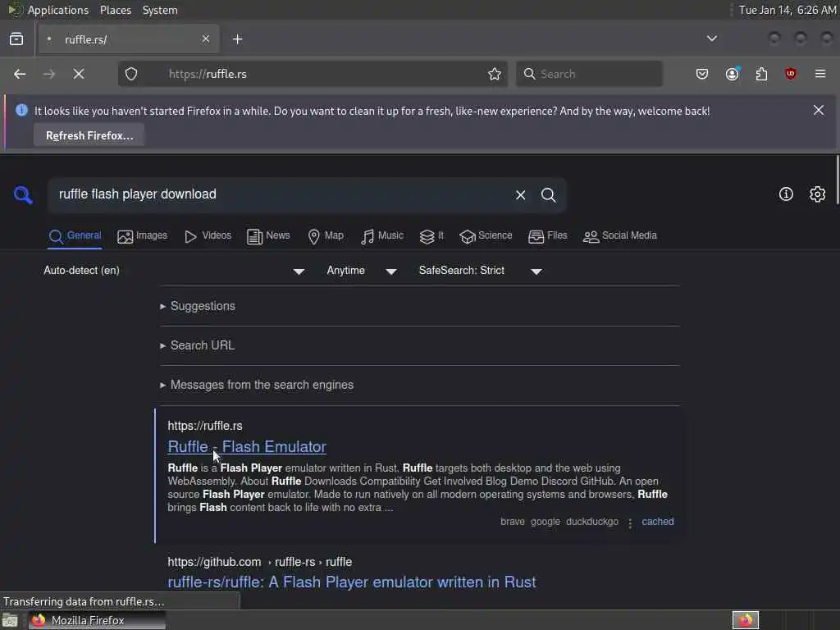This screenshot has width=840, height=630.
Task: Open the Extensions puzzle icon
Action: point(761,74)
